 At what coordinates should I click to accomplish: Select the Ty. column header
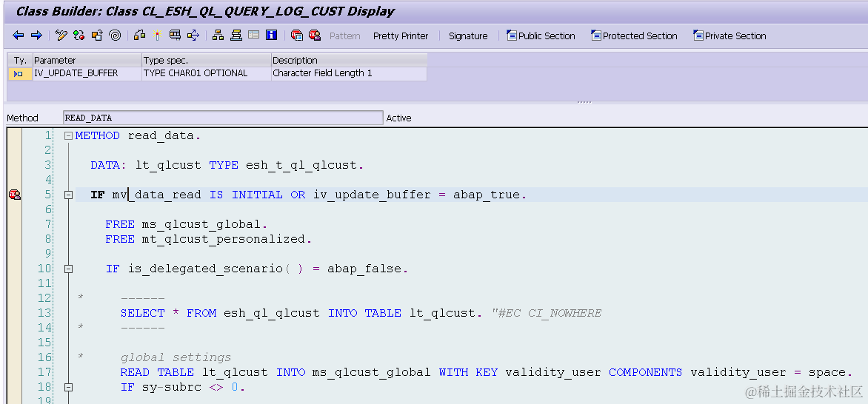point(21,61)
